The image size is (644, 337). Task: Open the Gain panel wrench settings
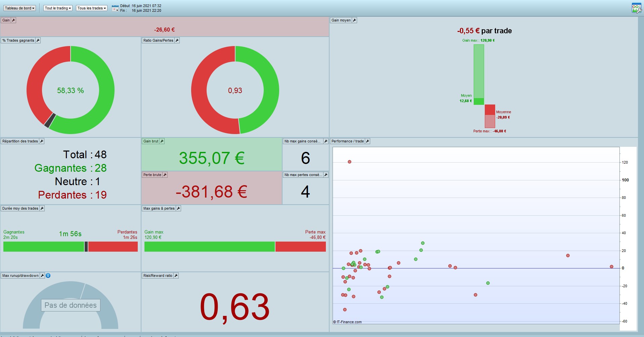pos(13,20)
